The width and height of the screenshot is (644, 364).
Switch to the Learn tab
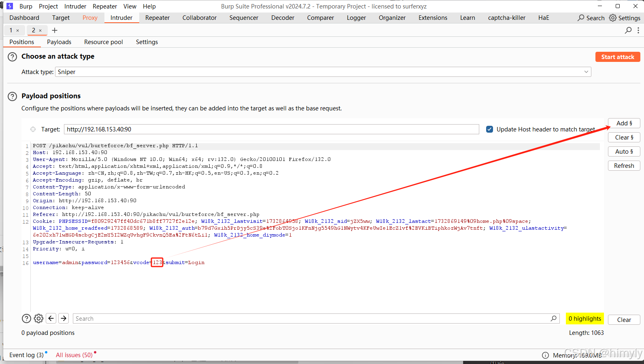pyautogui.click(x=468, y=18)
